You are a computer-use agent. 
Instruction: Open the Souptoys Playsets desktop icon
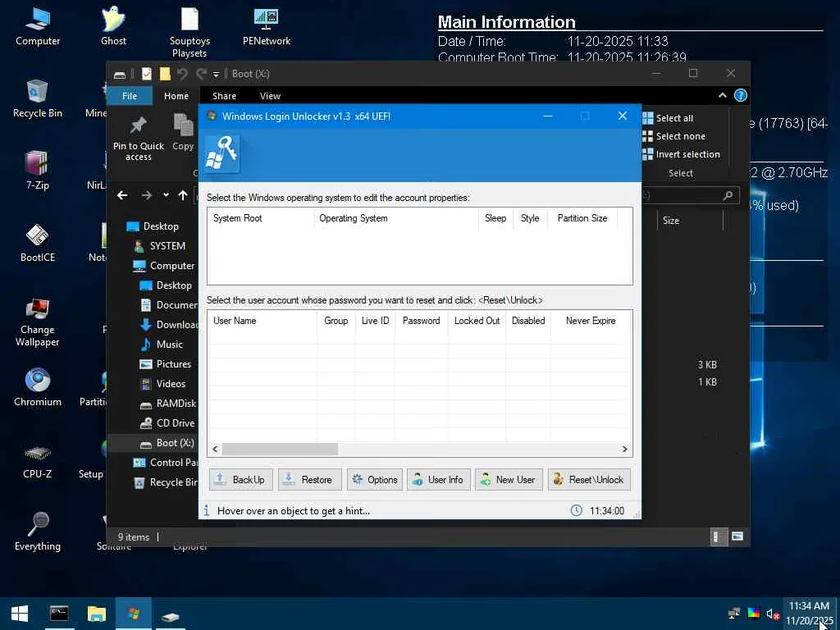click(x=189, y=32)
